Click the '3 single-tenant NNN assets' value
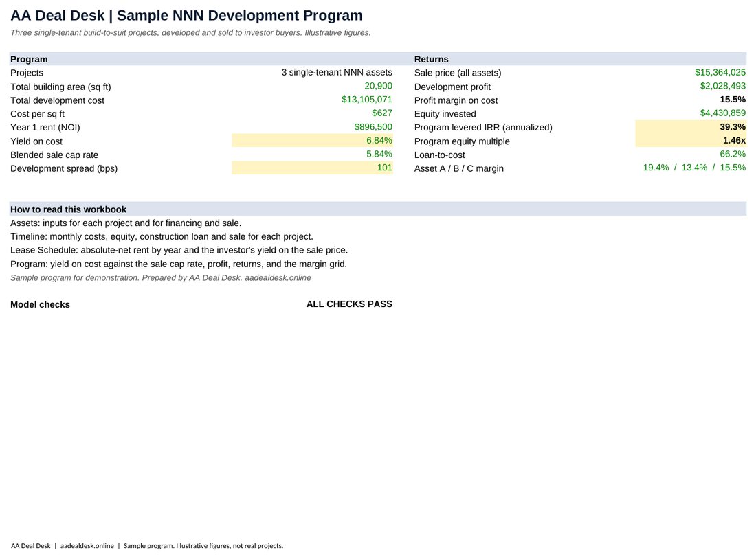This screenshot has width=756, height=559. (x=337, y=72)
